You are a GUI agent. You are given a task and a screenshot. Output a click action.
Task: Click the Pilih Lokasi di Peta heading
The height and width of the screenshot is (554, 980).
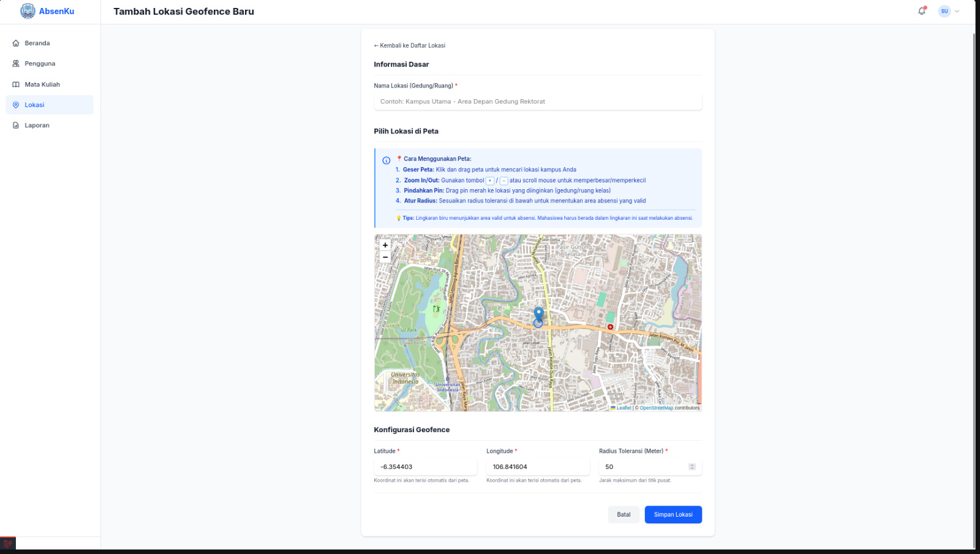[406, 131]
